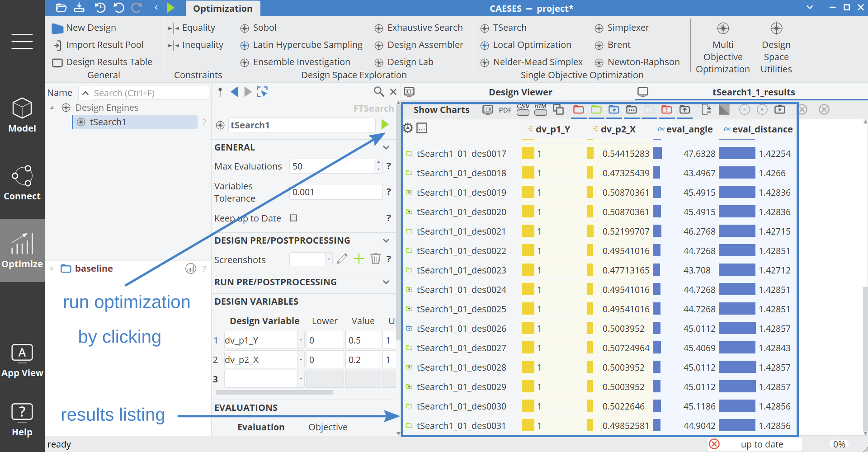
Task: Delete screenshot using the trash icon
Action: (x=375, y=259)
